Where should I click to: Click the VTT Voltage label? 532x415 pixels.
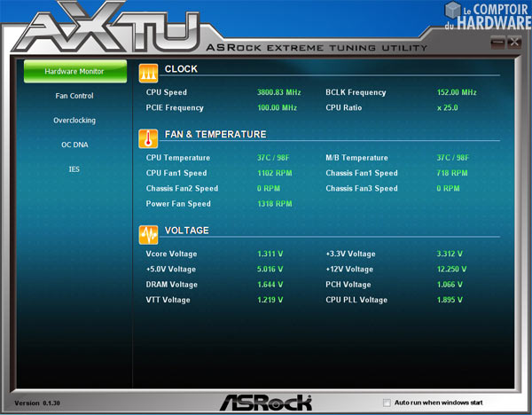(x=168, y=300)
